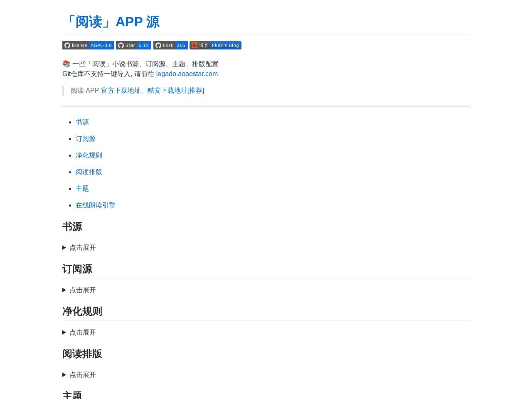Image resolution: width=532 pixels, height=399 pixels.
Task: Click the license AGPL-3.0 badge
Action: pyautogui.click(x=88, y=45)
